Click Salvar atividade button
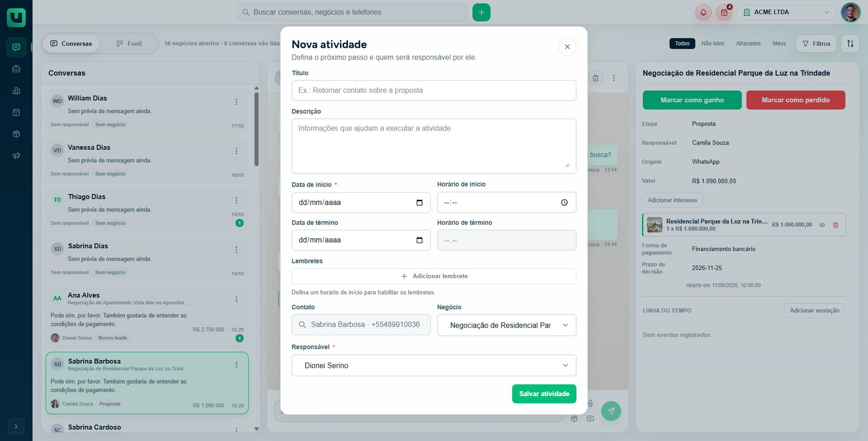 pos(544,394)
